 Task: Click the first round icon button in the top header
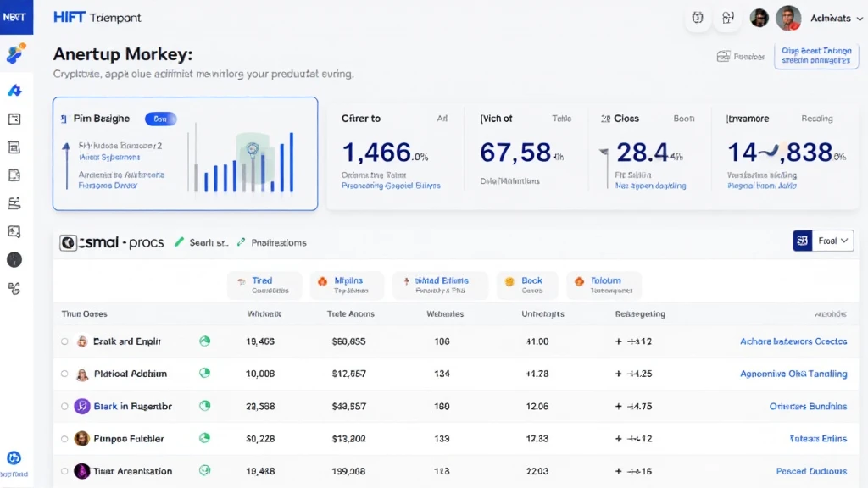(x=698, y=18)
